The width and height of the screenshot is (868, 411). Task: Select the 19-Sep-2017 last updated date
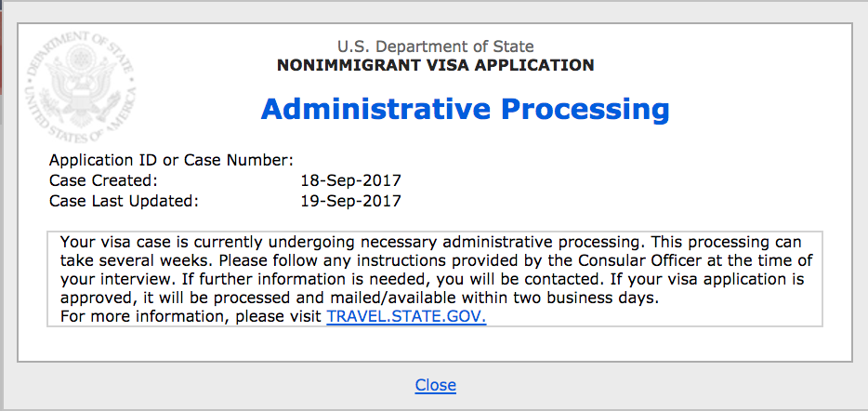click(x=351, y=201)
